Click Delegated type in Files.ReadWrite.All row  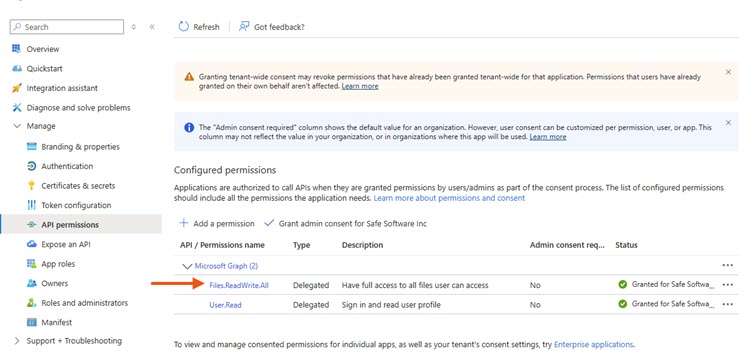click(311, 285)
